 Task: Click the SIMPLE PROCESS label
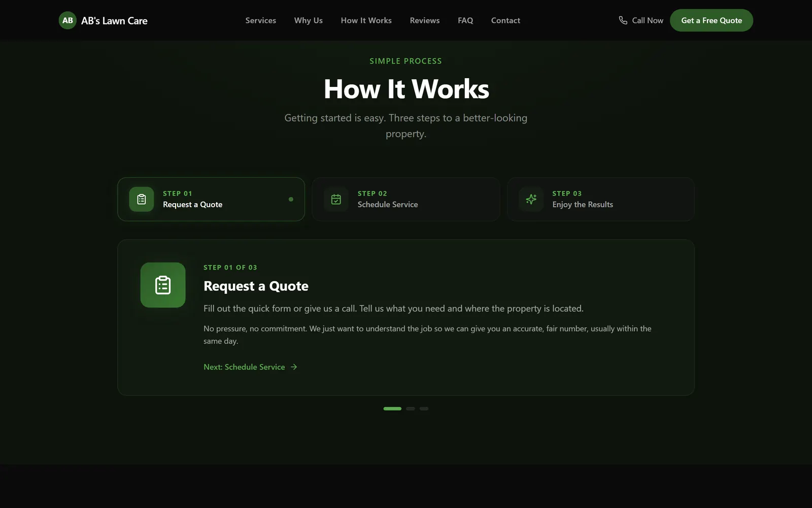pos(406,61)
